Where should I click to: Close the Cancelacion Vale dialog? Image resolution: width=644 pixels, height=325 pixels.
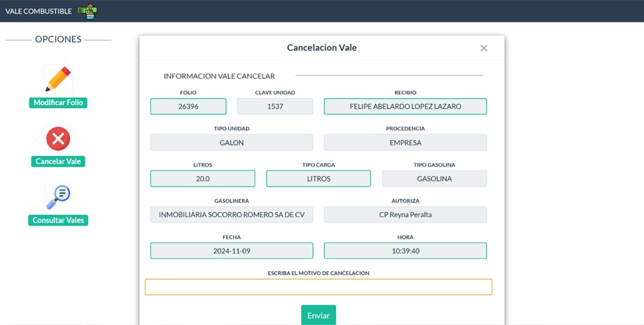pos(484,48)
